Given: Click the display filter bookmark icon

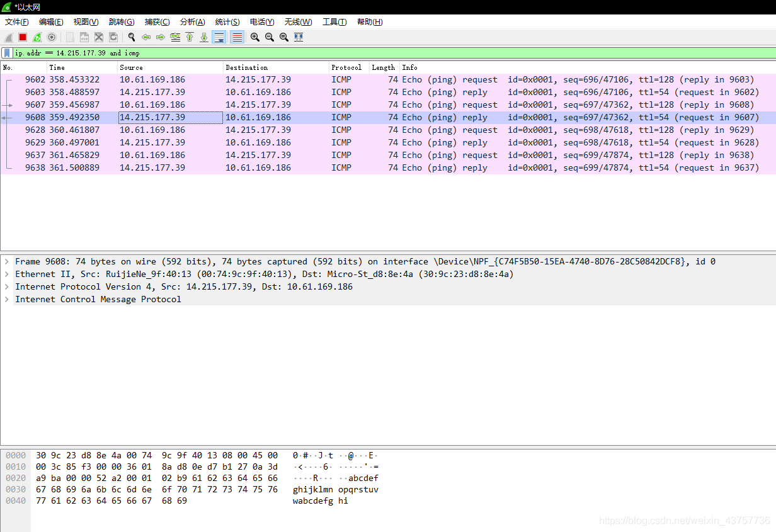Looking at the screenshot, I should pos(7,53).
